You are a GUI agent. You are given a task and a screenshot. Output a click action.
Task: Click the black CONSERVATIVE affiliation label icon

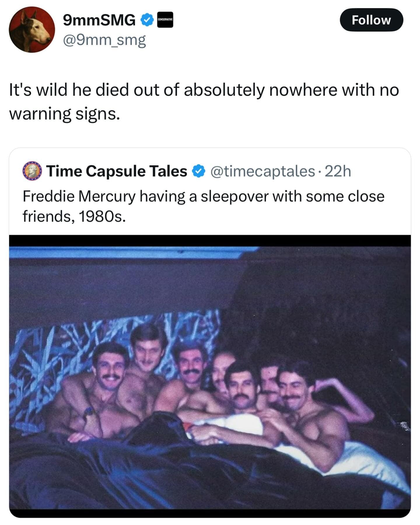click(x=165, y=19)
